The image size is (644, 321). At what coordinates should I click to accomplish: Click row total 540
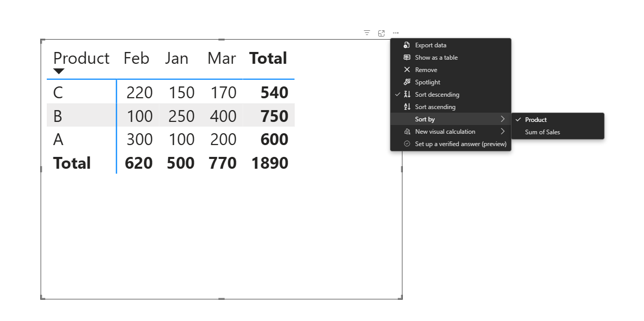(x=274, y=93)
